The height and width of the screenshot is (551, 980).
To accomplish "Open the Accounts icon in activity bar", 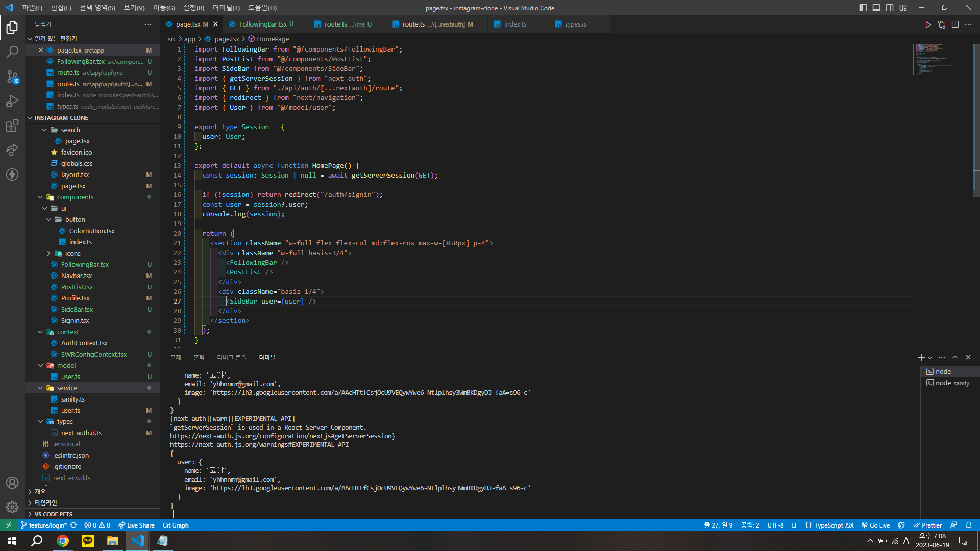I will coord(12,483).
